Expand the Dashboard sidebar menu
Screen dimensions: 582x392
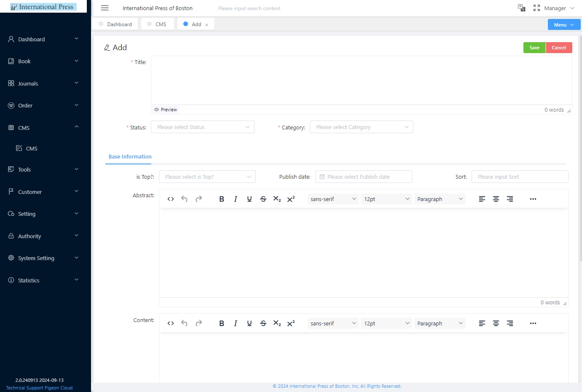(x=43, y=39)
